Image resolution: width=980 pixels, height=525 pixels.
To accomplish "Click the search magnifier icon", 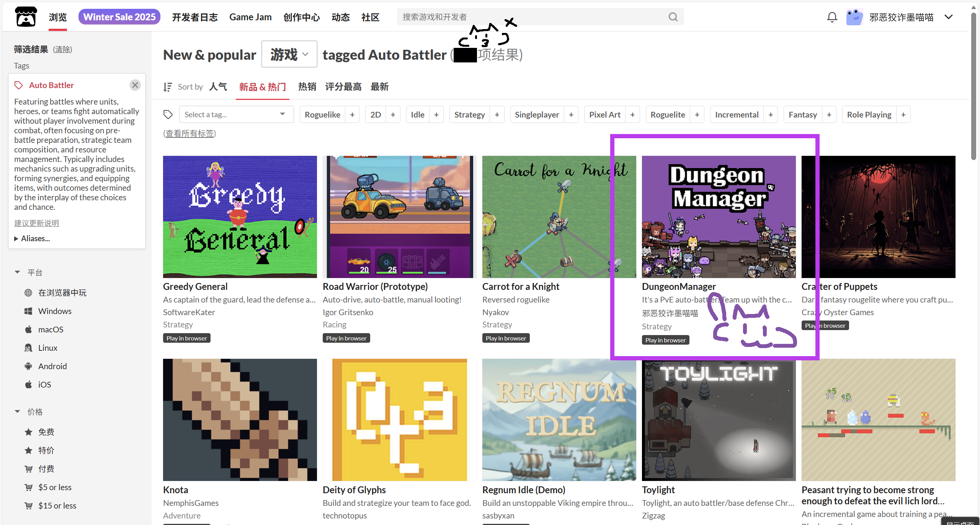I will click(673, 17).
